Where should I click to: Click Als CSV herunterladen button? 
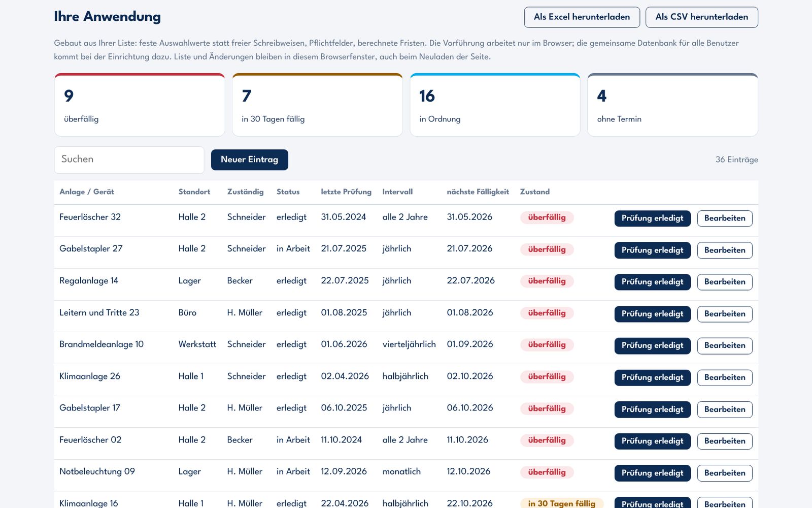pyautogui.click(x=701, y=17)
